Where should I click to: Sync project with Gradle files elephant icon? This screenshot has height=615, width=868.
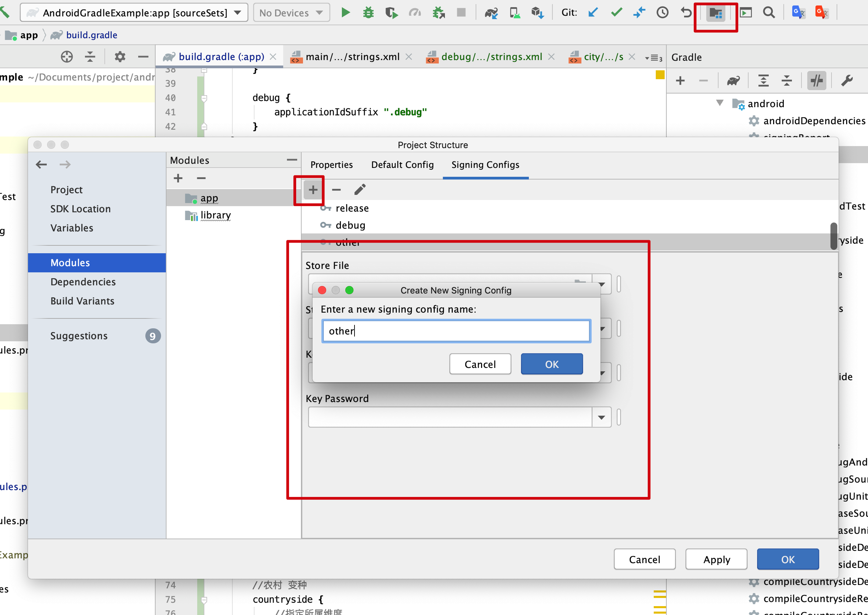491,13
